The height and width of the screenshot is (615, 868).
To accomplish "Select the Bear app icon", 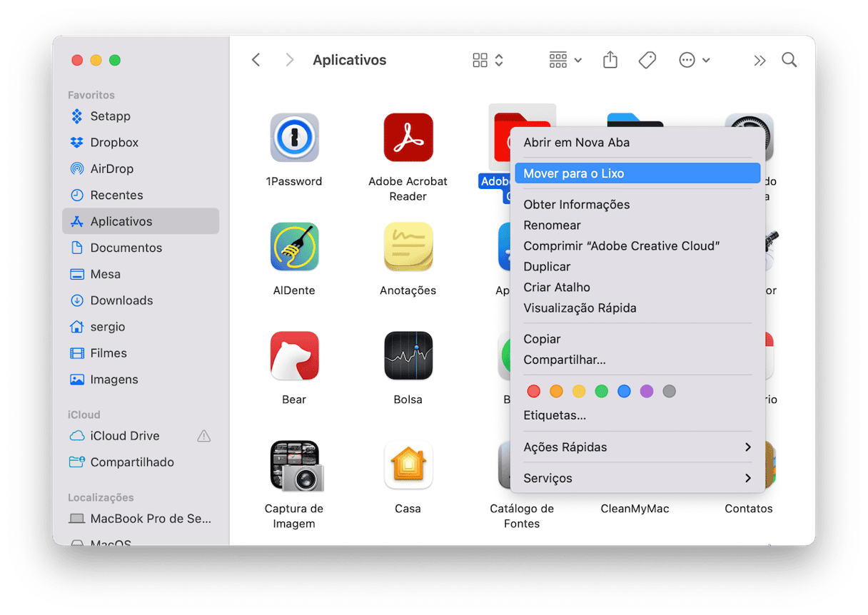I will 294,355.
